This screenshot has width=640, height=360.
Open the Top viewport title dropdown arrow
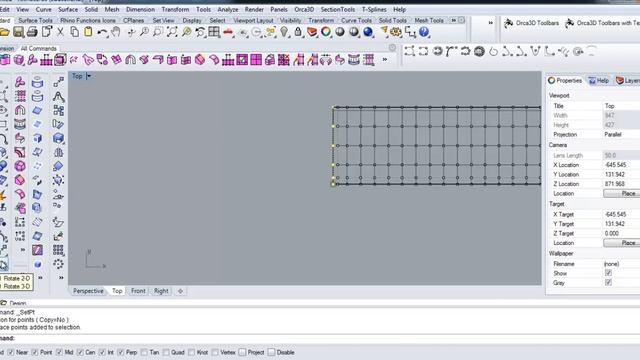coord(89,76)
